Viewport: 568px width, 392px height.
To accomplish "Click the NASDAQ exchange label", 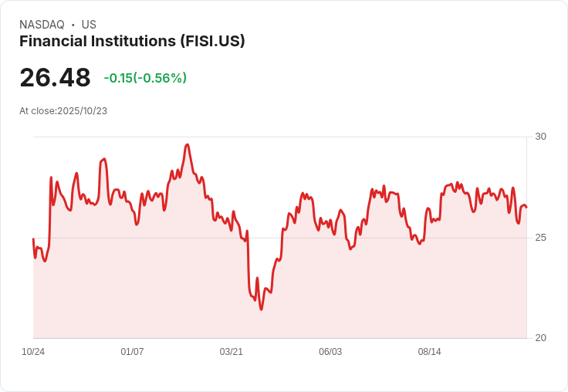I will (42, 25).
